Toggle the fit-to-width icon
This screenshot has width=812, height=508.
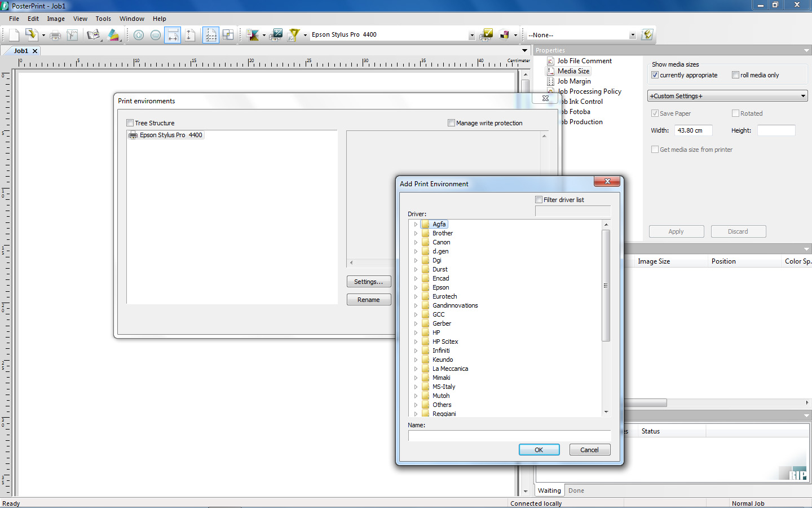pos(173,35)
